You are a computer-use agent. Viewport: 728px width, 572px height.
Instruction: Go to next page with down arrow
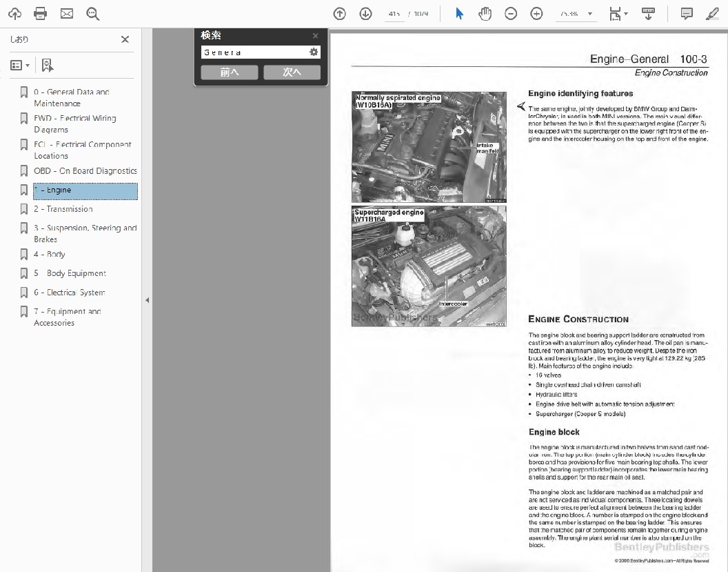pyautogui.click(x=365, y=14)
